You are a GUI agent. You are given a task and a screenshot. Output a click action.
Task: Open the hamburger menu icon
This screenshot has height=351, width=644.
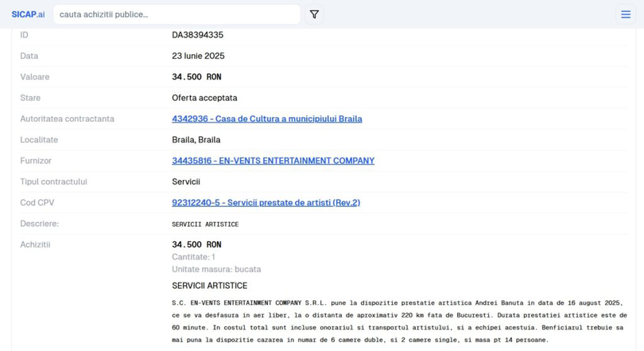click(x=626, y=14)
